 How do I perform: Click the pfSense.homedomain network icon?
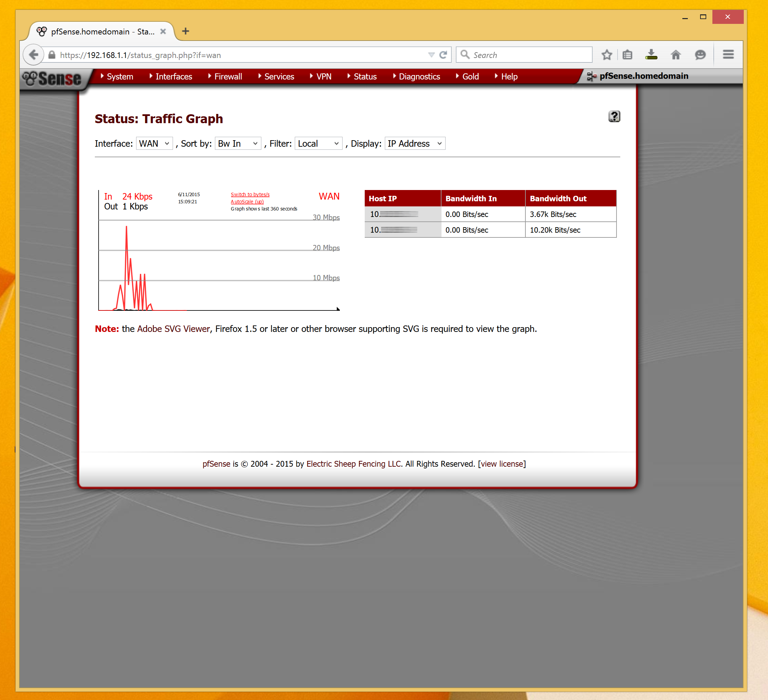[x=591, y=76]
